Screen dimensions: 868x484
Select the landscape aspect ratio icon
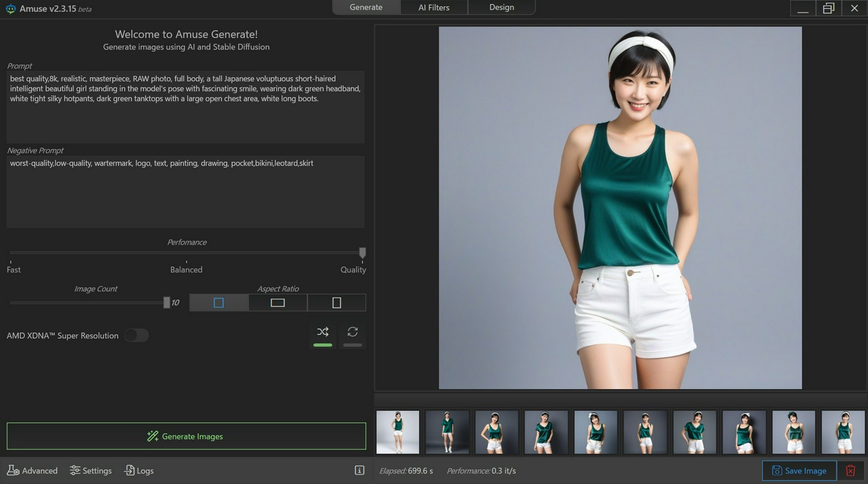(x=277, y=302)
